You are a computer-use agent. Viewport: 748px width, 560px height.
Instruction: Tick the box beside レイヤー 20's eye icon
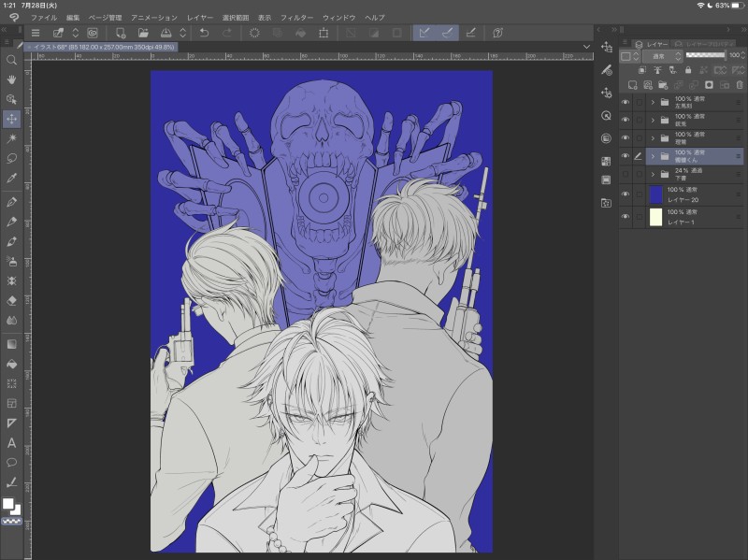click(x=639, y=194)
